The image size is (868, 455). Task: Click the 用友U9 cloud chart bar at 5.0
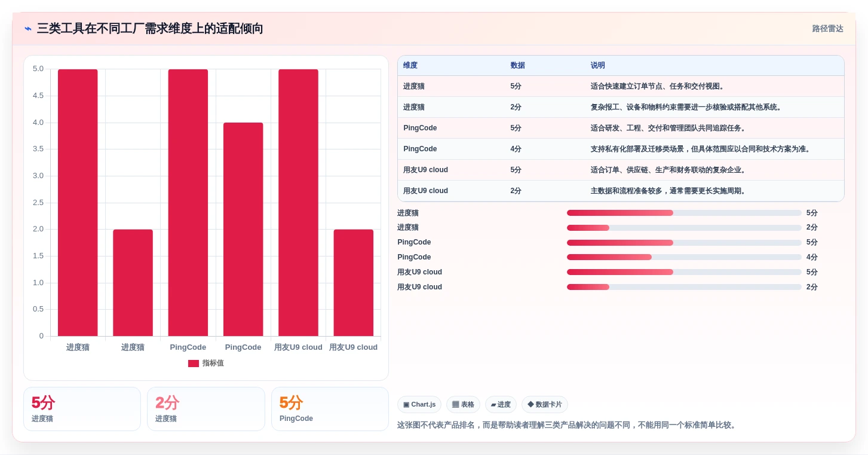pos(298,203)
